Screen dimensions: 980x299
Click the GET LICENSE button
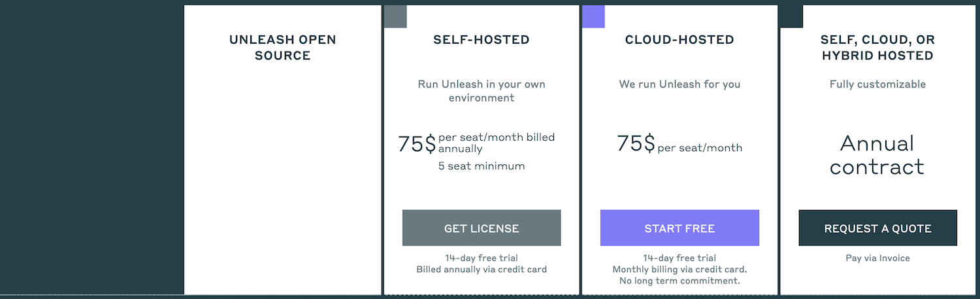[482, 228]
